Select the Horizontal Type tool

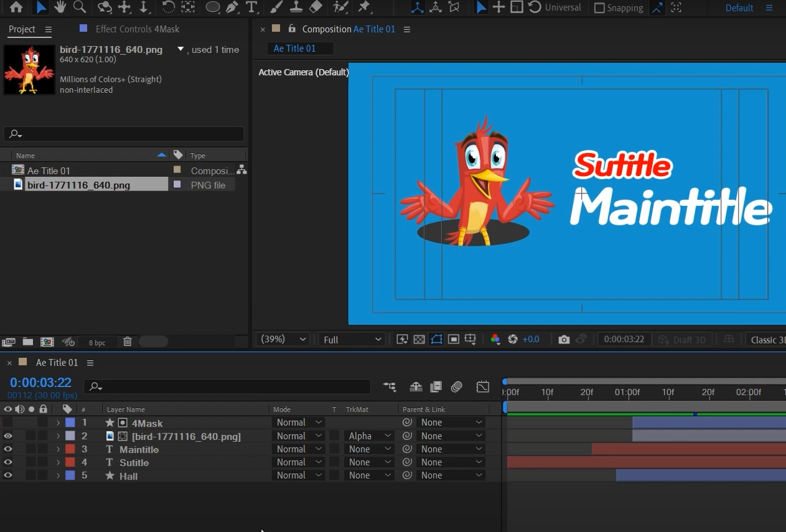click(x=251, y=7)
